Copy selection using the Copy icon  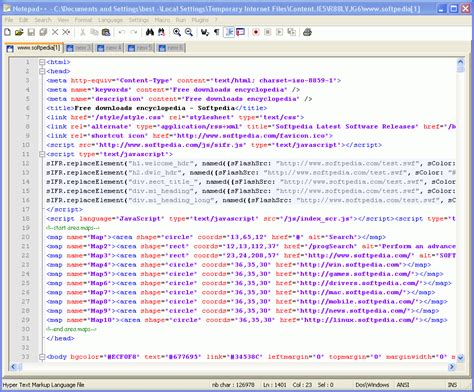pos(94,32)
